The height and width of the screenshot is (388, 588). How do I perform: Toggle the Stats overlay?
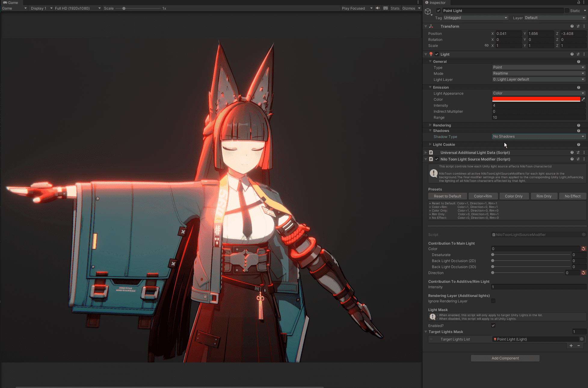(395, 8)
